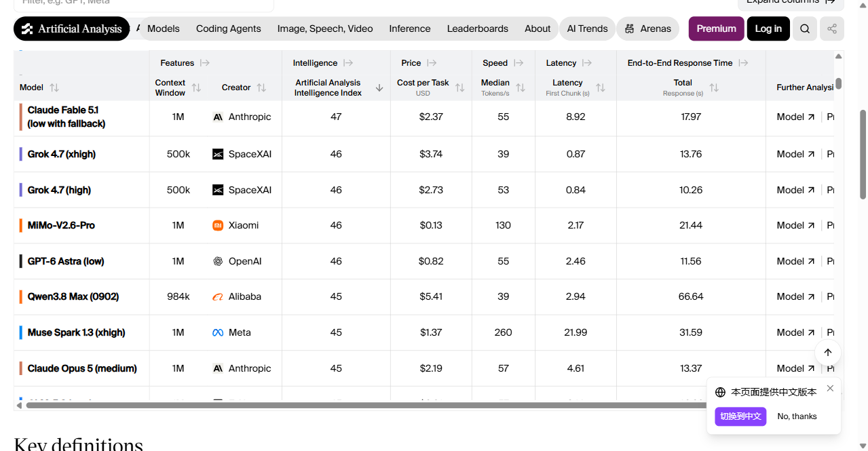
Task: Open Model link for Muse Spark 1.3 (xhigh)
Action: [795, 332]
